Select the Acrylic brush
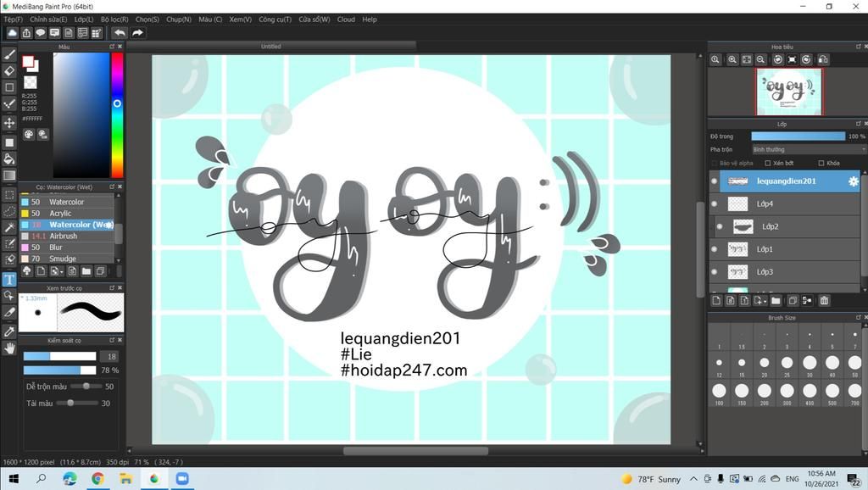868x490 pixels. [67, 213]
